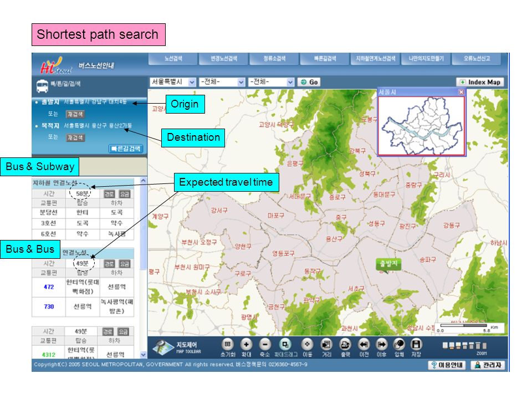The width and height of the screenshot is (532, 399).
Task: Click 경로 button in the 58분 row
Action: 109,194
